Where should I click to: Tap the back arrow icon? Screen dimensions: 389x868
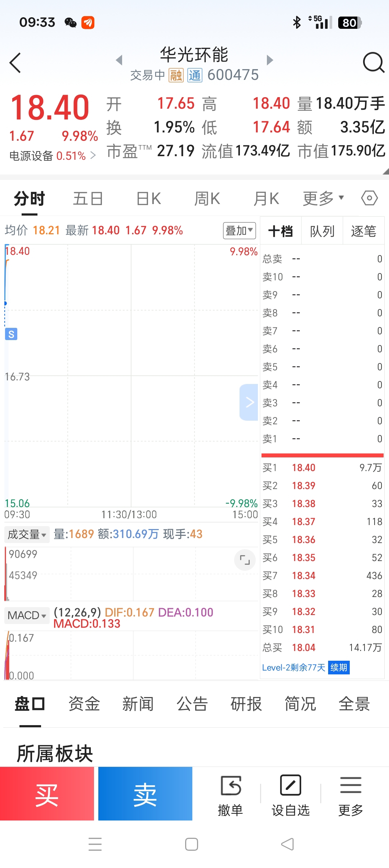point(15,63)
